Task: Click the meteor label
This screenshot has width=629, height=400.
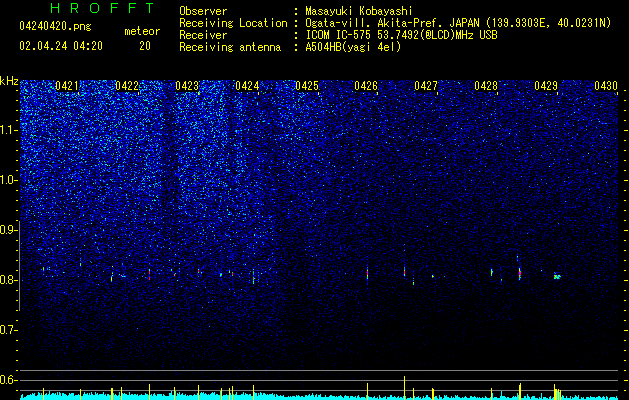Action: point(142,31)
